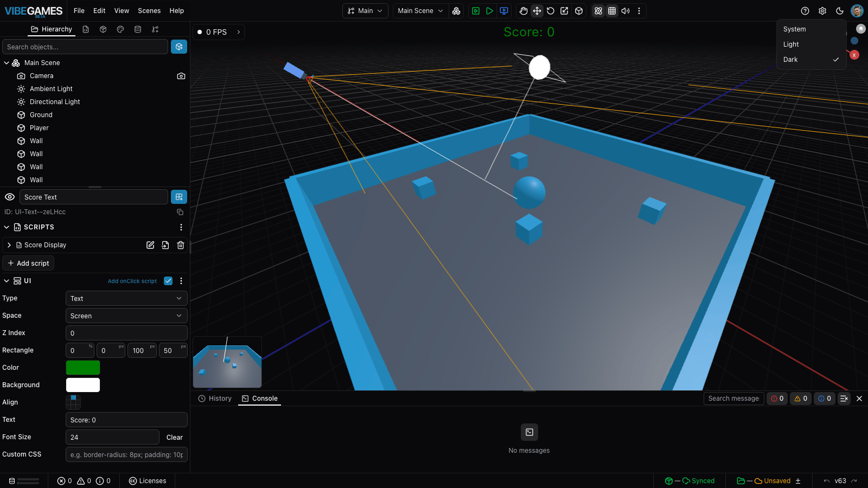Open the user profile avatar
The height and width of the screenshot is (488, 868).
pyautogui.click(x=857, y=11)
